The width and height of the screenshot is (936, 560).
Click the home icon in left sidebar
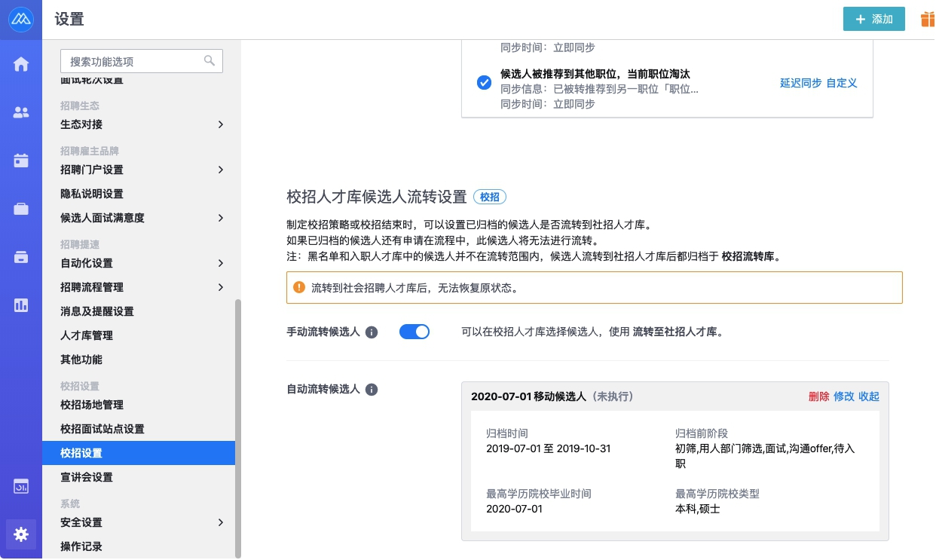click(21, 65)
